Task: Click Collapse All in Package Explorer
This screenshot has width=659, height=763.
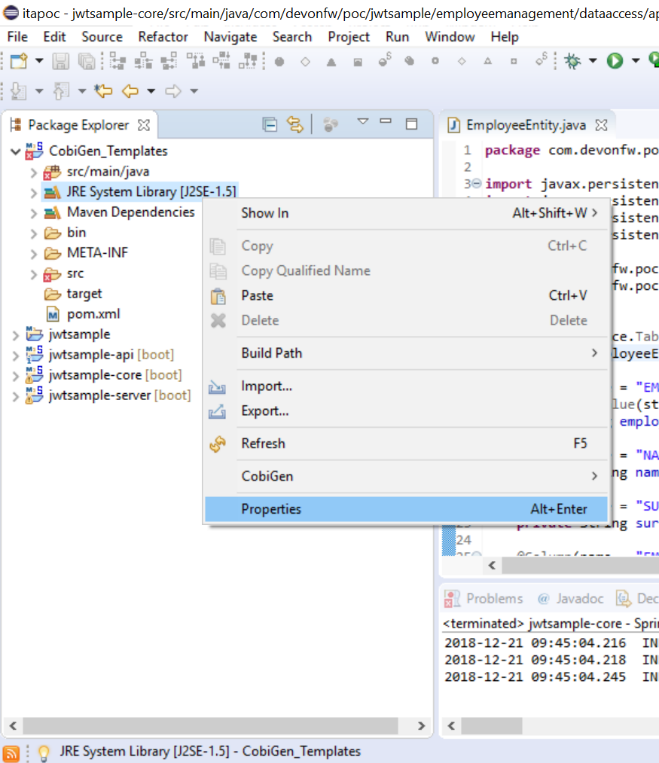Action: coord(269,125)
